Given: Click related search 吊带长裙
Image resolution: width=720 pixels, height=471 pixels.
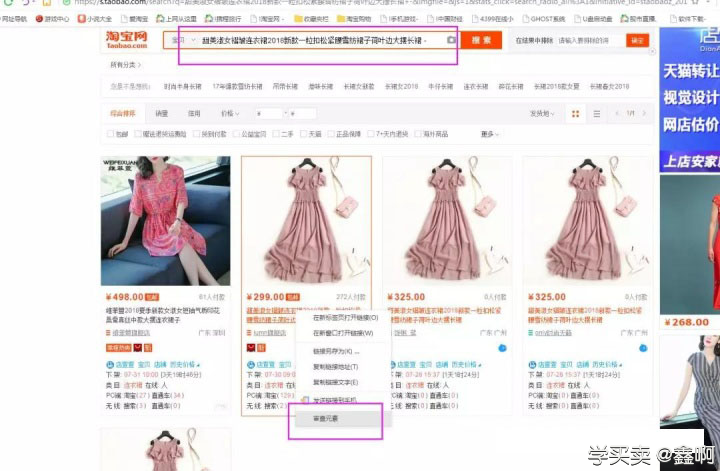Looking at the screenshot, I should [285, 86].
